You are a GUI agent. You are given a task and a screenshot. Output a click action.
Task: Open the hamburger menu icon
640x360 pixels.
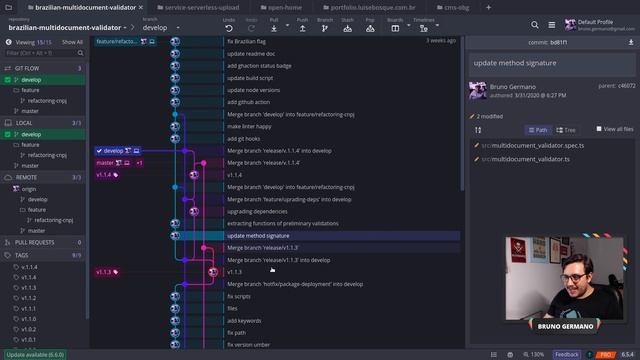[x=551, y=25]
